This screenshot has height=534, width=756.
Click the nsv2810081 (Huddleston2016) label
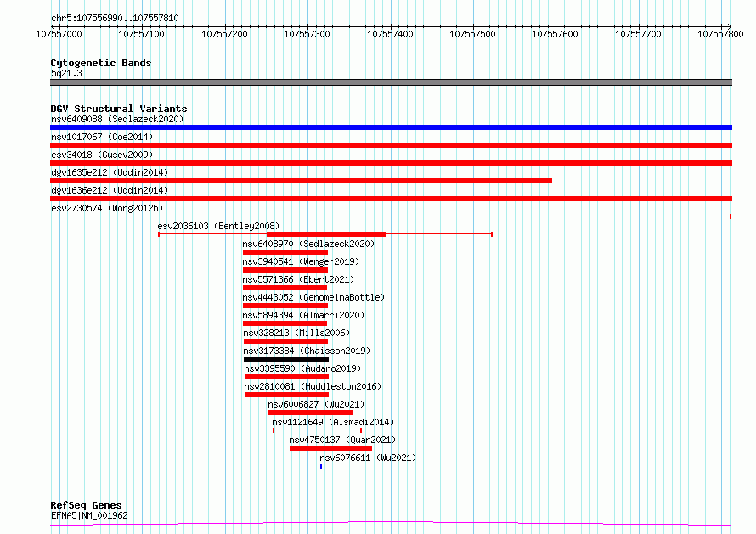pyautogui.click(x=313, y=386)
